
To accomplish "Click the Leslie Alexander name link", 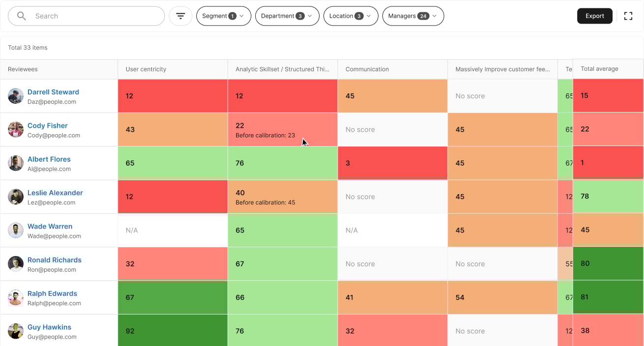I will (55, 193).
